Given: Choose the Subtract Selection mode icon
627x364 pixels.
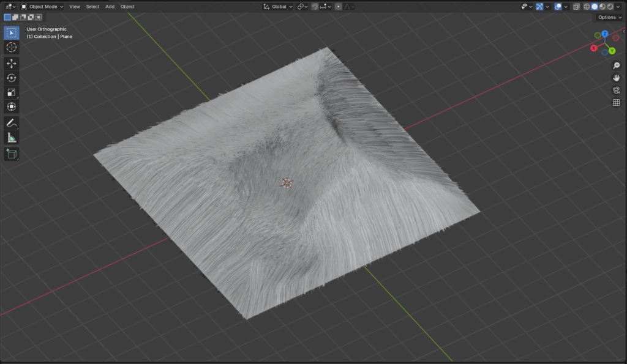Looking at the screenshot, I should point(23,17).
